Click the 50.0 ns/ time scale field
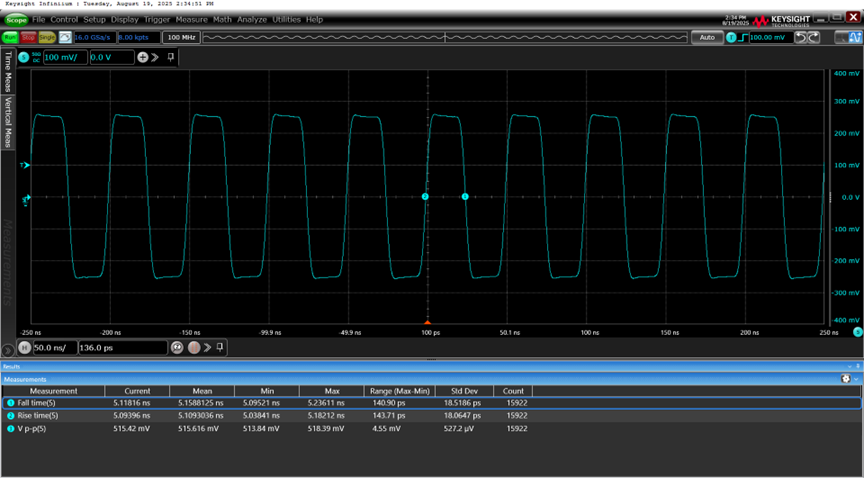Viewport: 864px width, 478px height. point(55,348)
